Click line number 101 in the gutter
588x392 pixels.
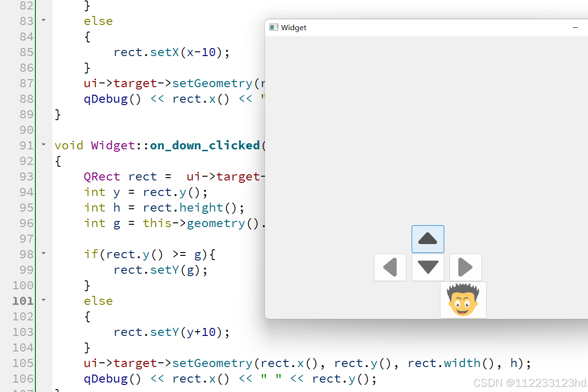[x=23, y=301]
